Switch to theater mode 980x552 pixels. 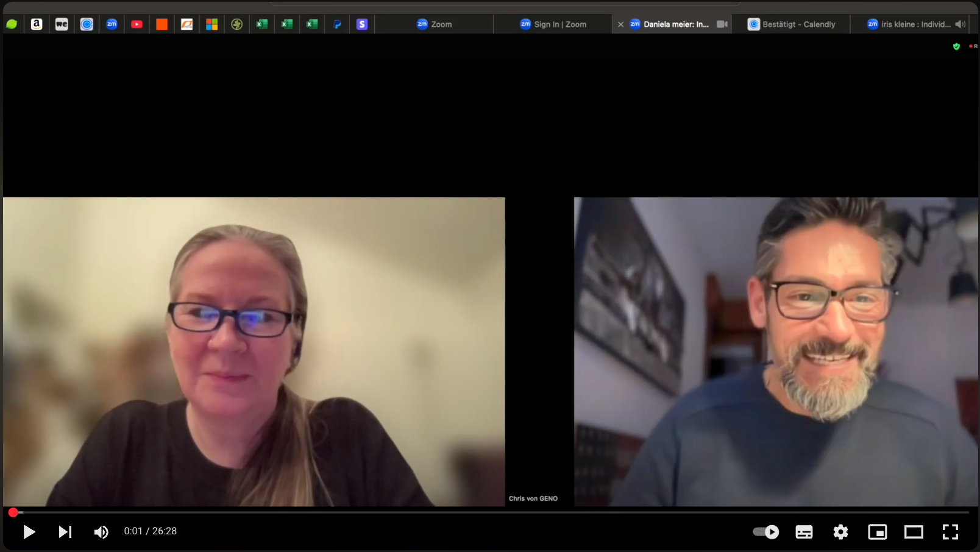click(x=914, y=532)
